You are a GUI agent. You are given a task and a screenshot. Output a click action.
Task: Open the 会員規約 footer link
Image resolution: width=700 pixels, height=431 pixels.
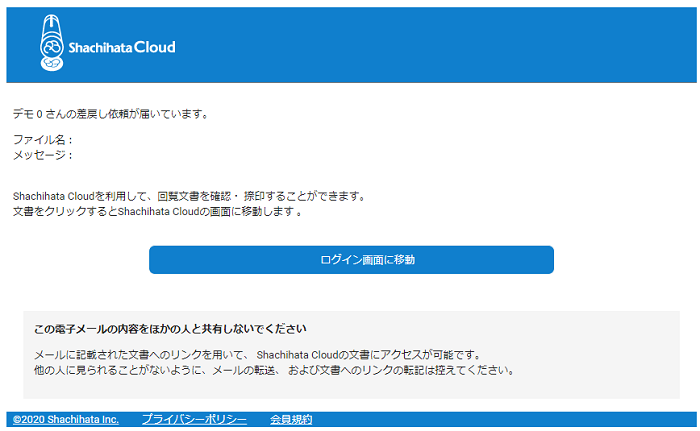(291, 419)
